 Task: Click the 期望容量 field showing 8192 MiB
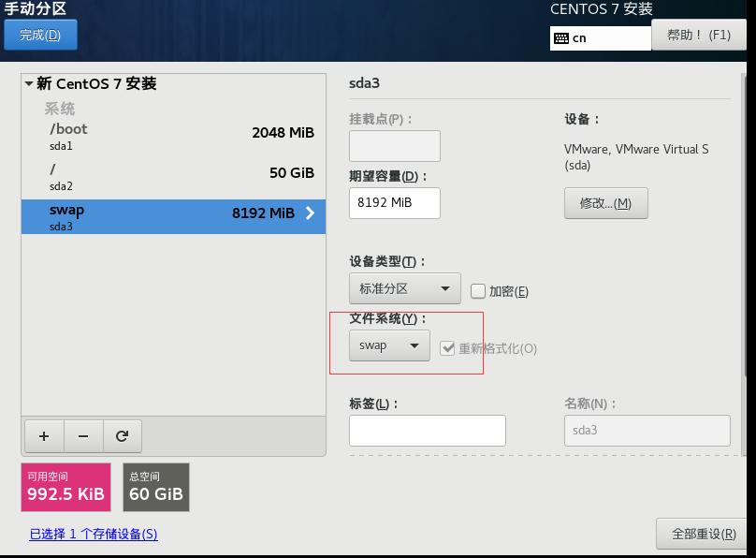pos(394,203)
